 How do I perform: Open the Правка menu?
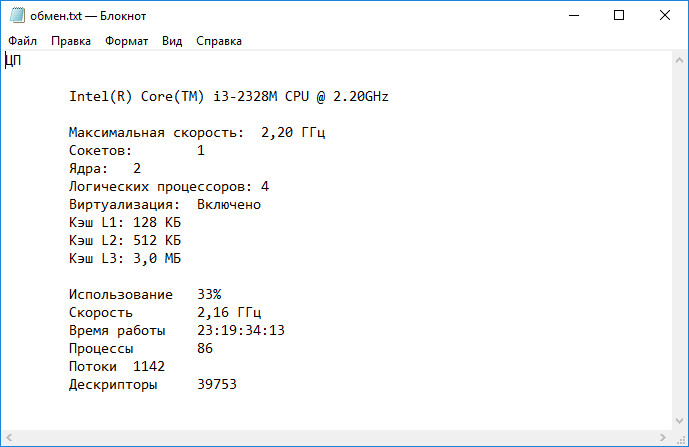coord(71,41)
